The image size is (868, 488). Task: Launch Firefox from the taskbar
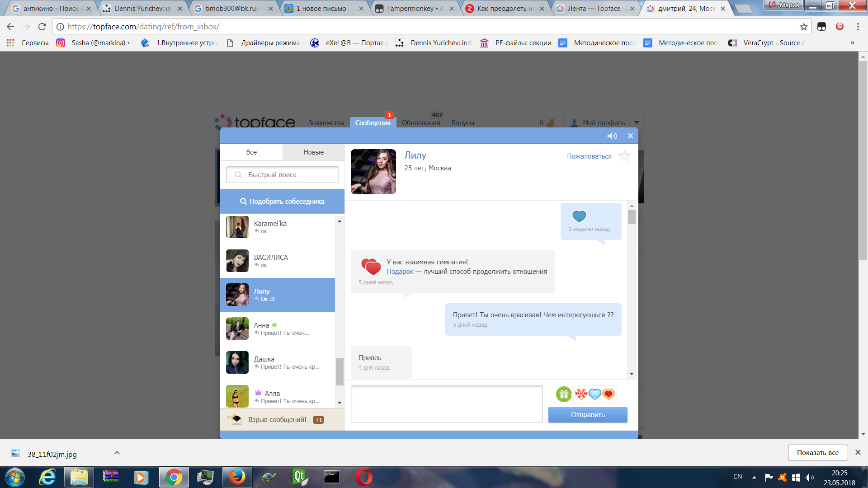click(x=236, y=477)
